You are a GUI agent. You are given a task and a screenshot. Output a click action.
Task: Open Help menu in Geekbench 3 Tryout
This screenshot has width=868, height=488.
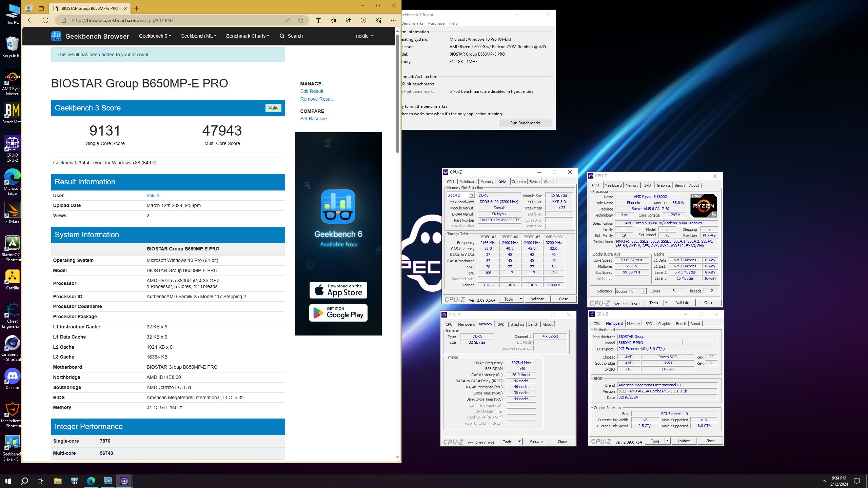[x=453, y=23]
